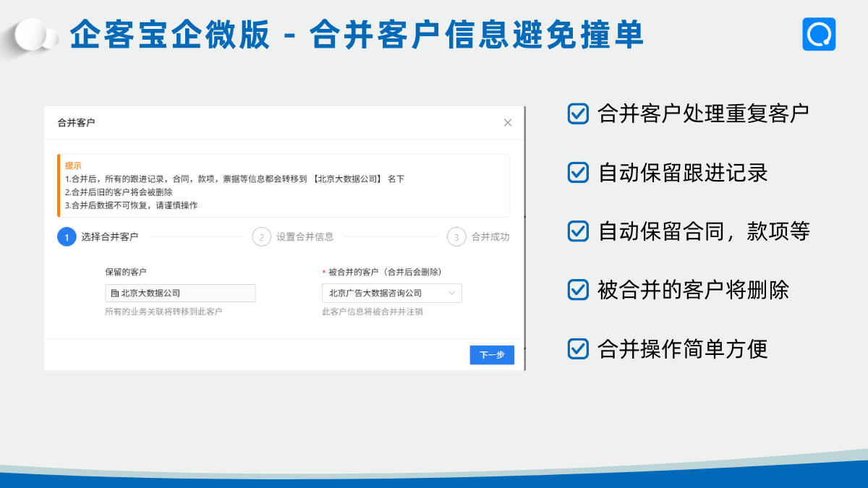This screenshot has height=488, width=868.
Task: Click step 1 circle 选择合并客户
Action: (x=67, y=237)
